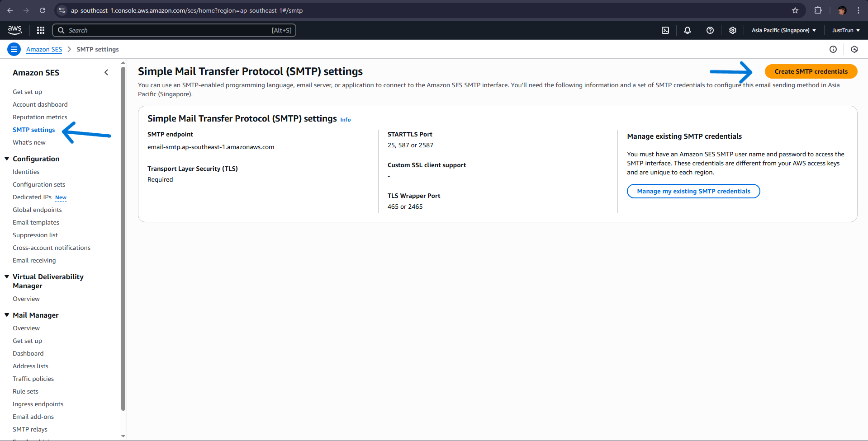This screenshot has width=868, height=441.
Task: Open browser extensions puzzle icon
Action: [x=818, y=10]
